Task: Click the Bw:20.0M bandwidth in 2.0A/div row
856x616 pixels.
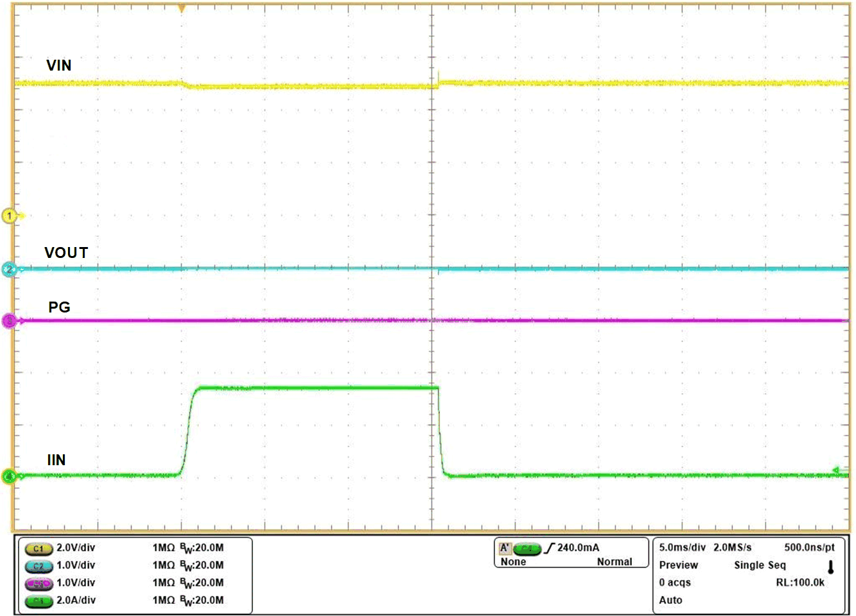Action: tap(202, 601)
